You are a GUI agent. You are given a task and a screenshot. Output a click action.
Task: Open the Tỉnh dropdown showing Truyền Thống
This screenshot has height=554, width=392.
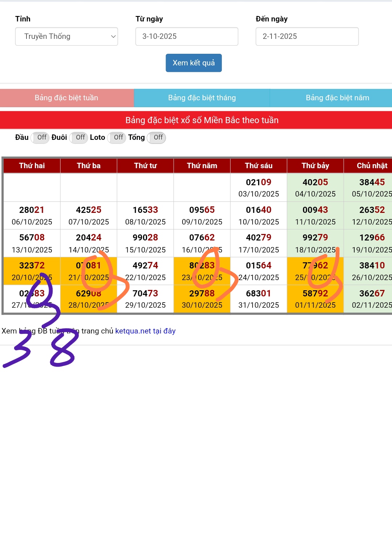(x=66, y=36)
